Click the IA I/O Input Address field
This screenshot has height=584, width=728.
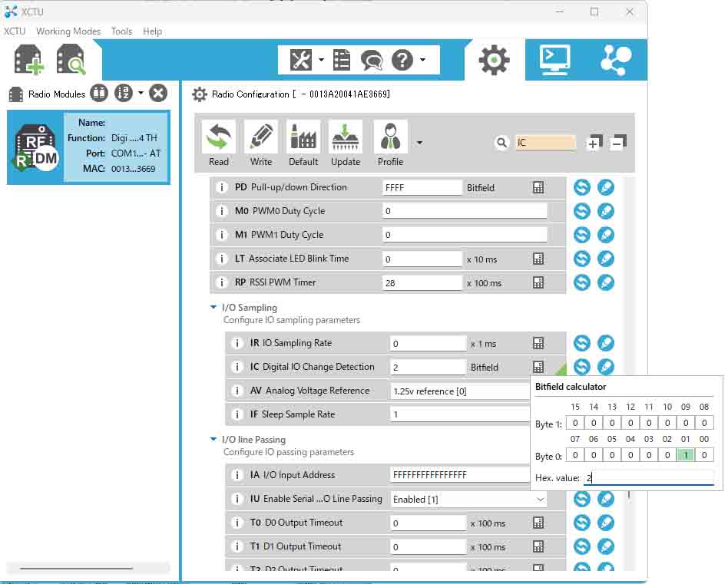pyautogui.click(x=459, y=475)
